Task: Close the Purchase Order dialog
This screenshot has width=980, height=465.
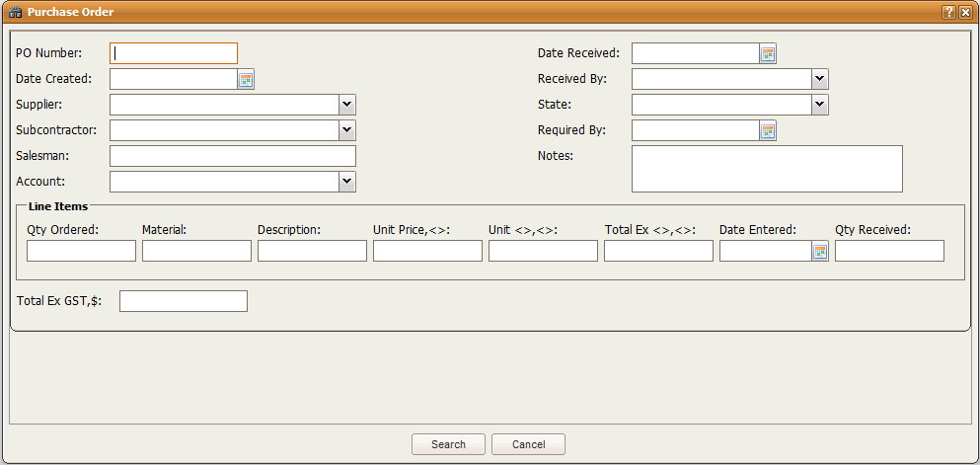Action: coord(965,12)
